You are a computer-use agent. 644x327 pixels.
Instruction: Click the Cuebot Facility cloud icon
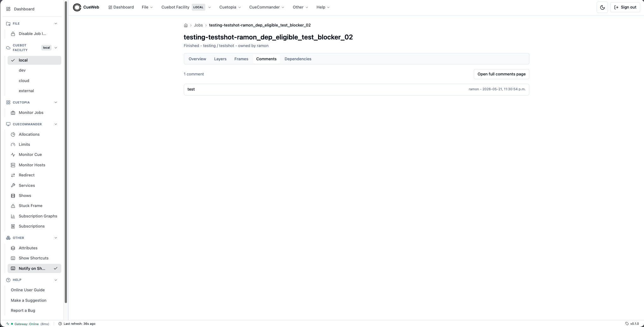[8, 48]
